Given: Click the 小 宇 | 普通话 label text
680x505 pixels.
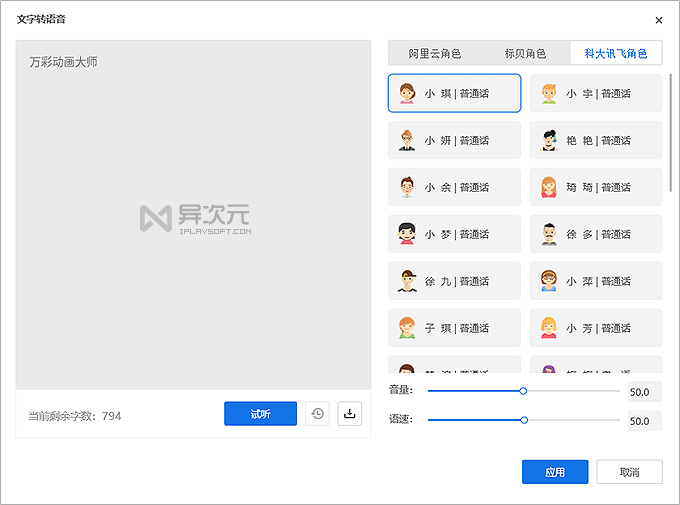Looking at the screenshot, I should 598,94.
